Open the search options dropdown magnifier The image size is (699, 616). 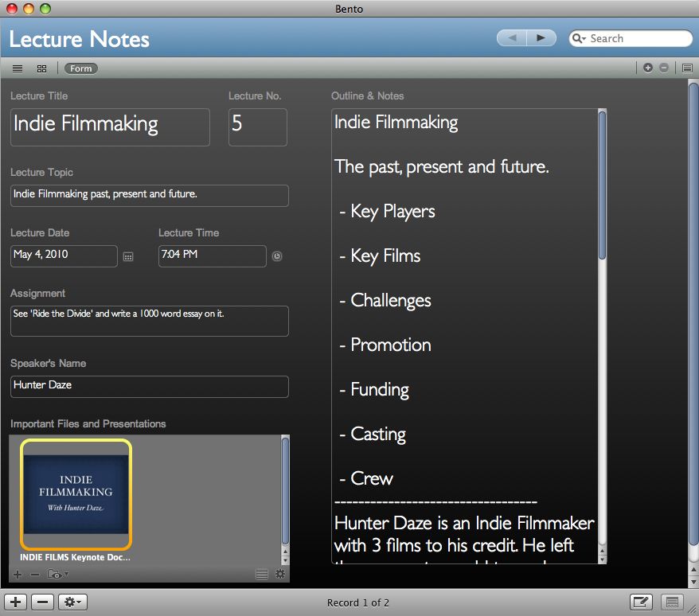click(x=580, y=38)
